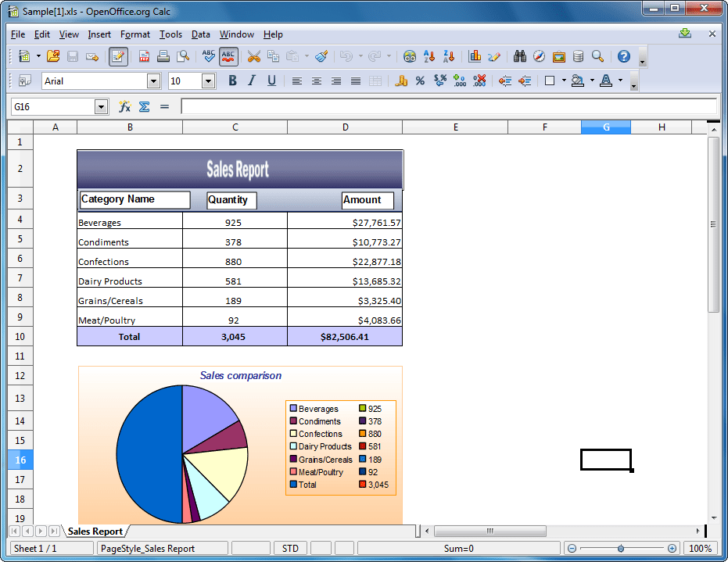Viewport: 728px width, 562px height.
Task: Insert a Hyperlink via globe icon
Action: pyautogui.click(x=410, y=56)
